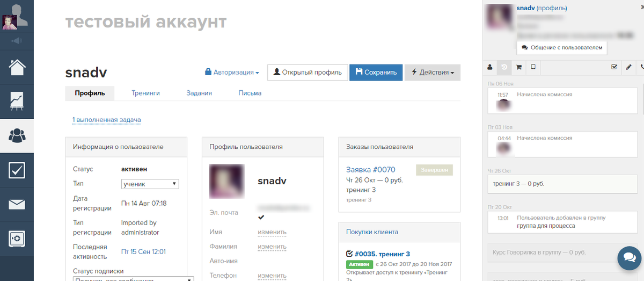The width and height of the screenshot is (644, 281).
Task: Select the person tab icon in the right panel
Action: (489, 67)
